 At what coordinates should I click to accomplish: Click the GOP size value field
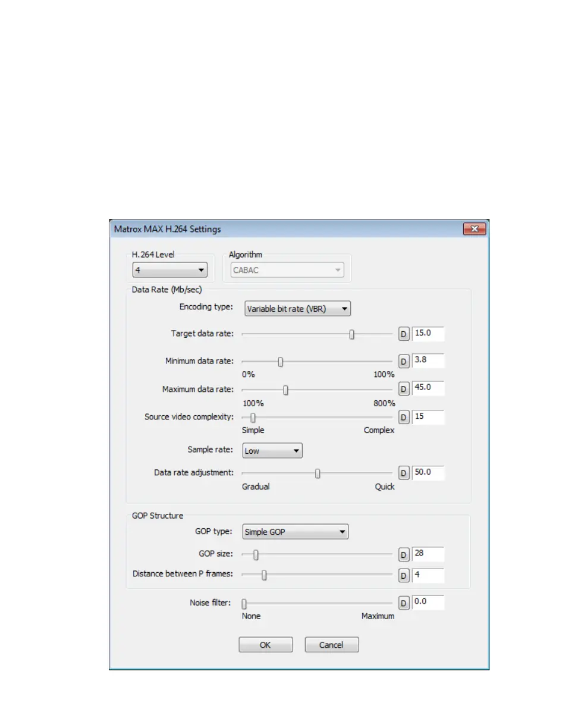428,554
